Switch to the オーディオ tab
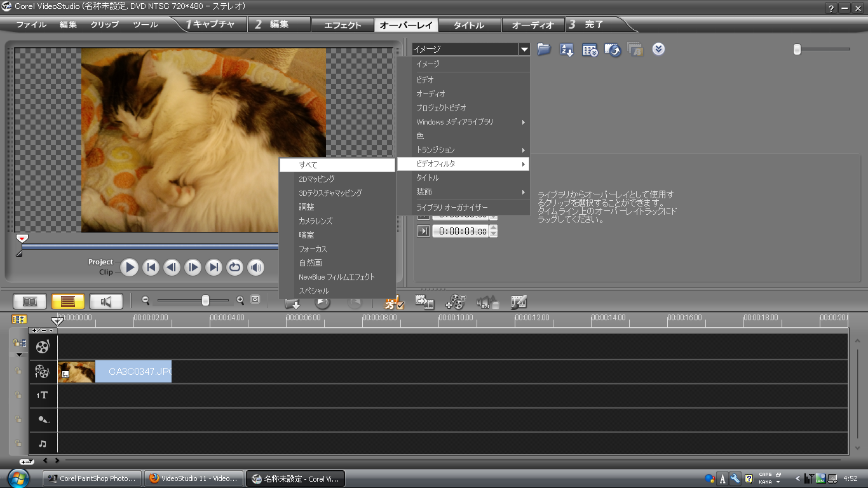Viewport: 868px width, 488px height. 533,25
